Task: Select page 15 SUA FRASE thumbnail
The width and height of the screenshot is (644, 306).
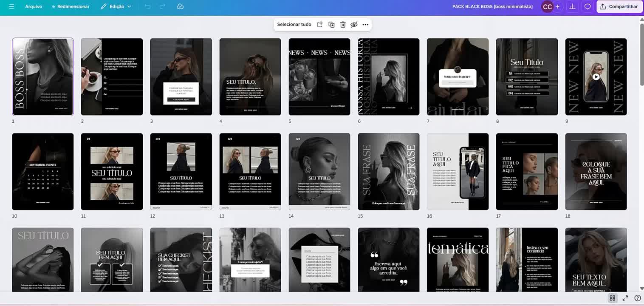Action: coord(389,172)
